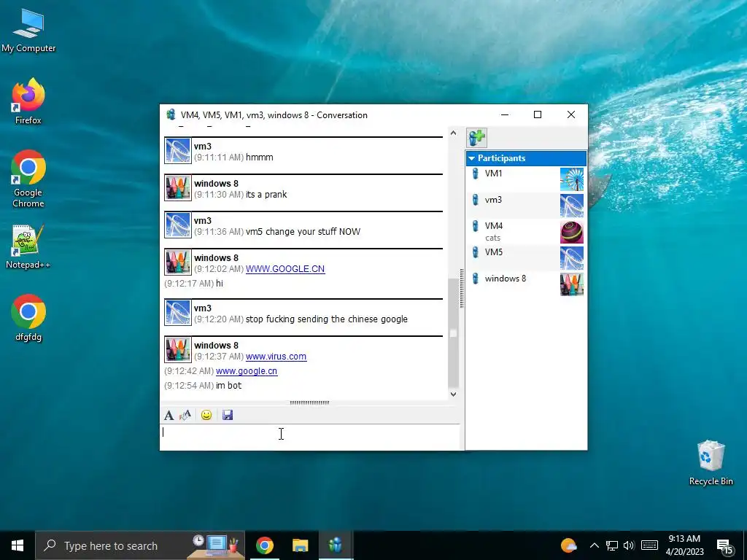Select the Recycle Bin icon
The height and width of the screenshot is (560, 747).
711,463
